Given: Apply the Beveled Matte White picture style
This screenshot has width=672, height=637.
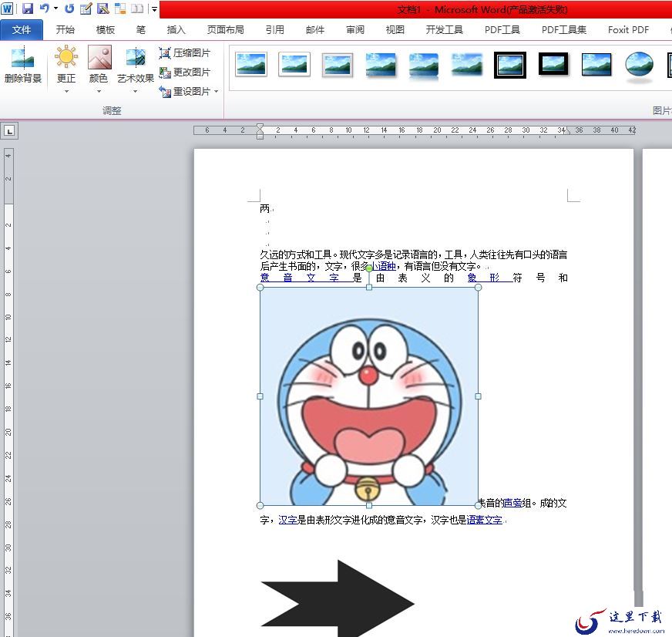Looking at the screenshot, I should pos(294,64).
